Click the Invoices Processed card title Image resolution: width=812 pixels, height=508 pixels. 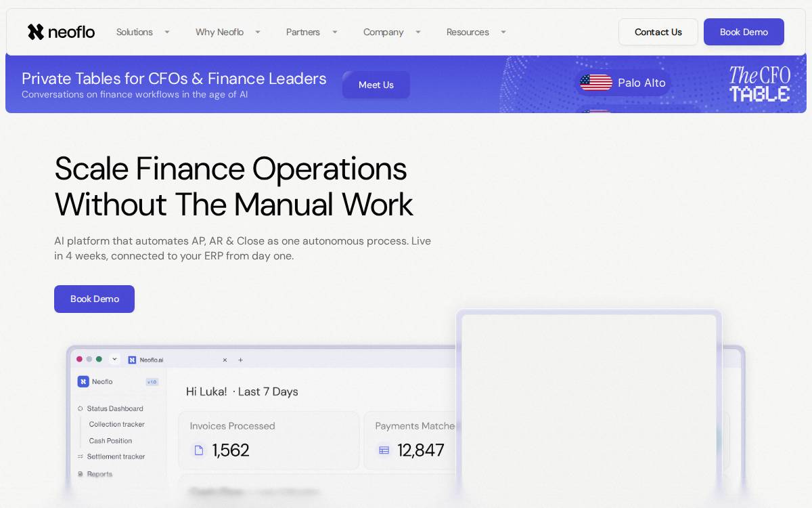coord(232,426)
